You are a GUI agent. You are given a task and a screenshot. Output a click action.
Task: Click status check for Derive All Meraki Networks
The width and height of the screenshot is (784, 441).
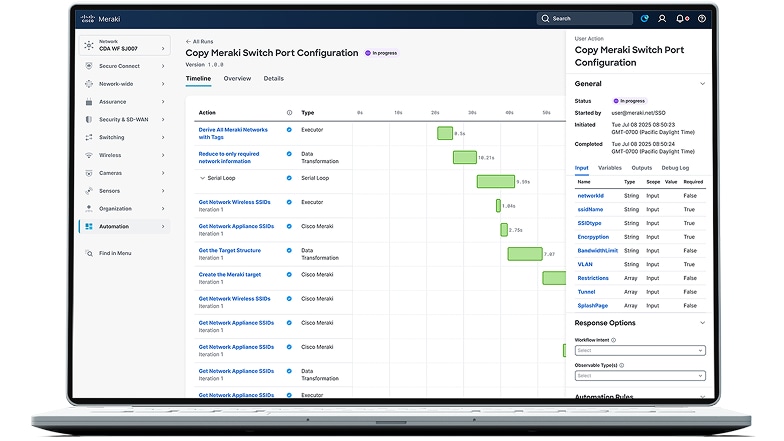coord(290,130)
